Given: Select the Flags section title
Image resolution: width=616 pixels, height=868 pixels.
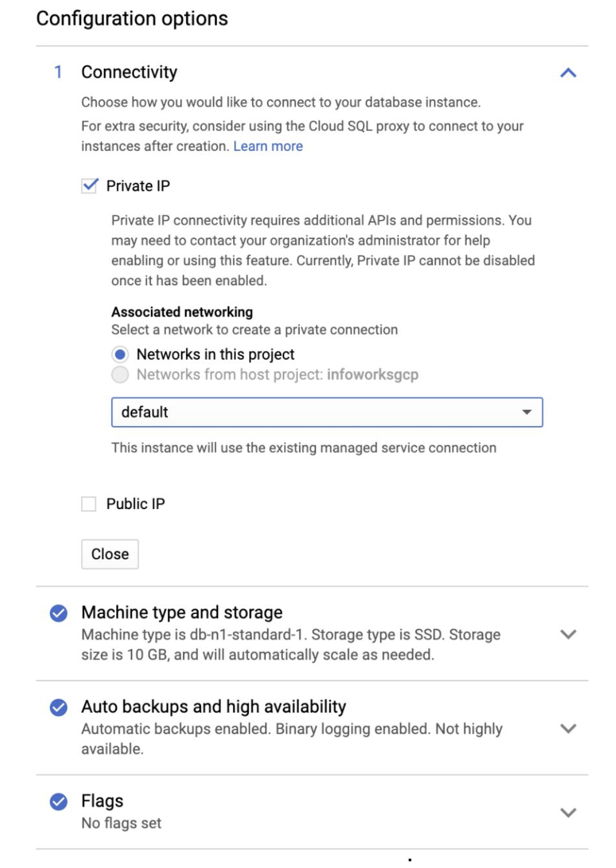Looking at the screenshot, I should click(x=102, y=801).
